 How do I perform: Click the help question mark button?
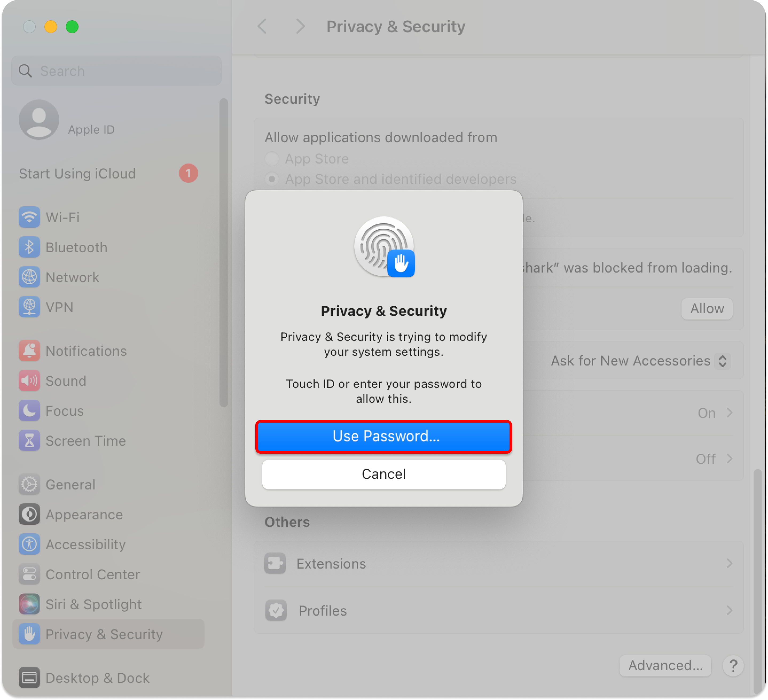(733, 666)
